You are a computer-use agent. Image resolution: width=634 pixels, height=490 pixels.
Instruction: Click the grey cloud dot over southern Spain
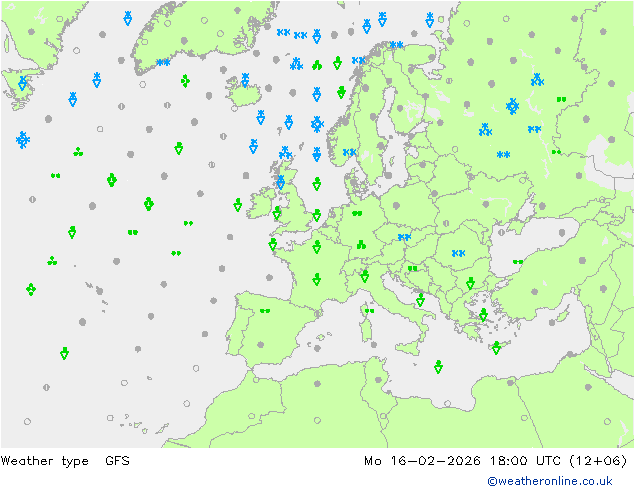tap(261, 345)
